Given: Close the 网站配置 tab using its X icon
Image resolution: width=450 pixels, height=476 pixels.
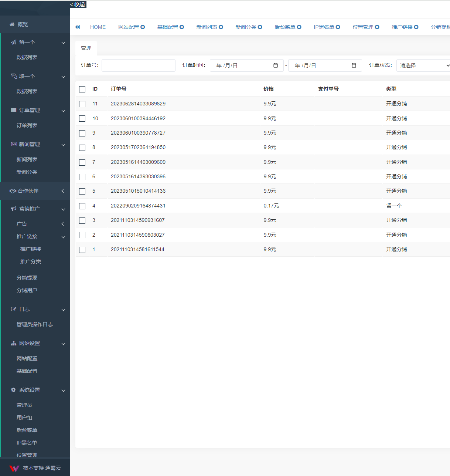Looking at the screenshot, I should point(143,27).
